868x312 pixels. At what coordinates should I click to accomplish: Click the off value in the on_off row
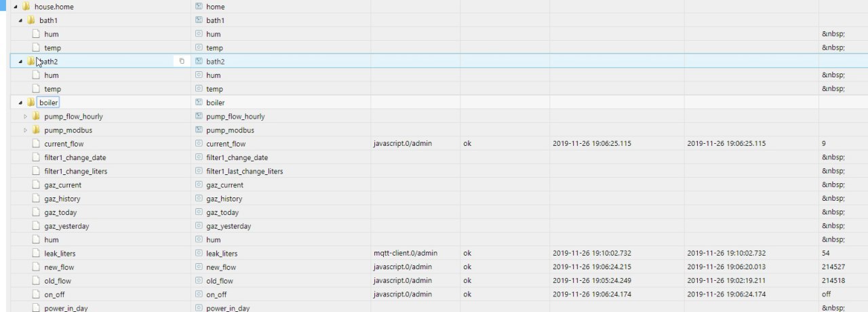826,294
